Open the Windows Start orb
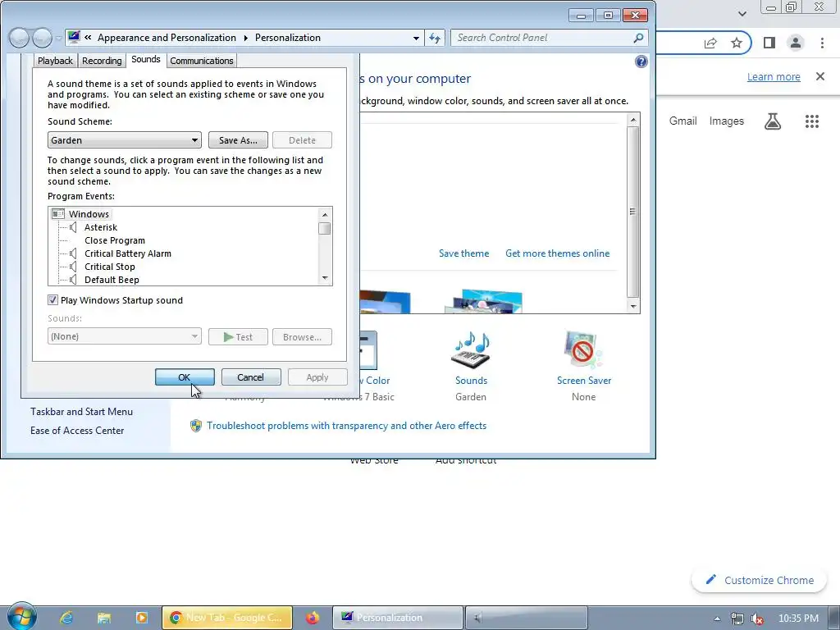This screenshot has height=630, width=840. click(21, 617)
